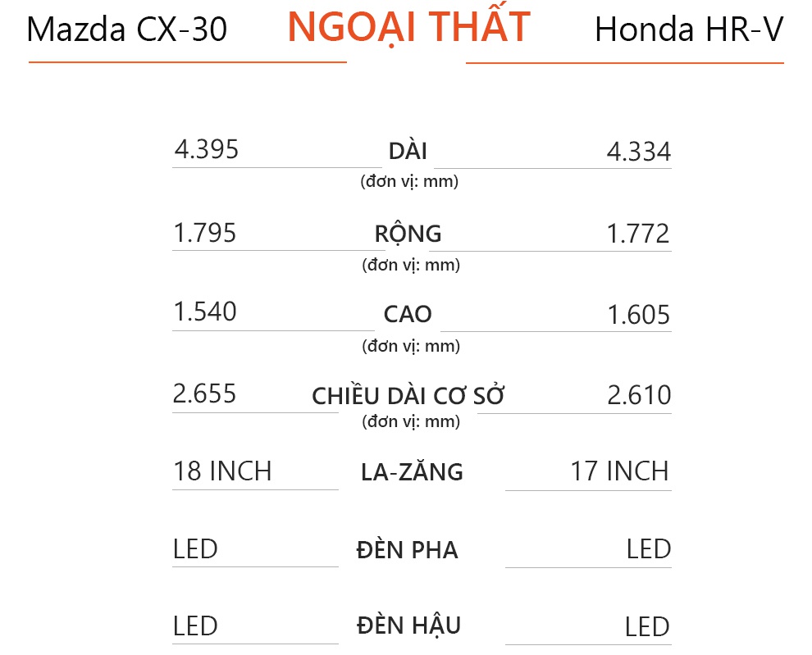Select the CAO row label
This screenshot has width=812, height=655.
point(408,315)
